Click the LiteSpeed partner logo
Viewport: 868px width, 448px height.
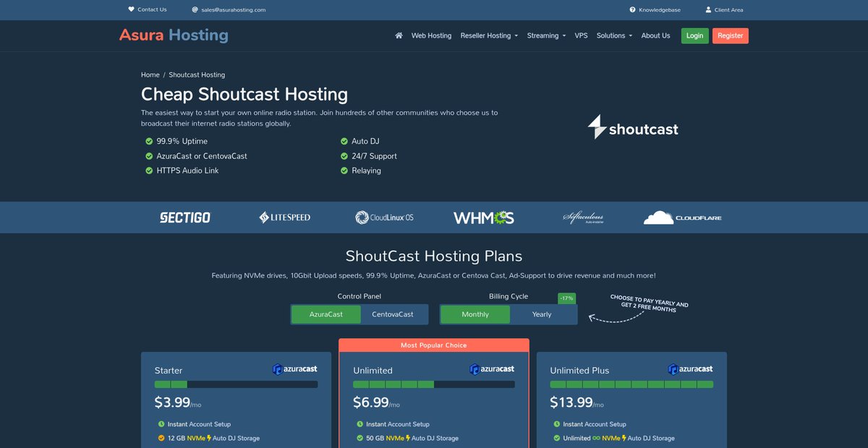tap(285, 217)
